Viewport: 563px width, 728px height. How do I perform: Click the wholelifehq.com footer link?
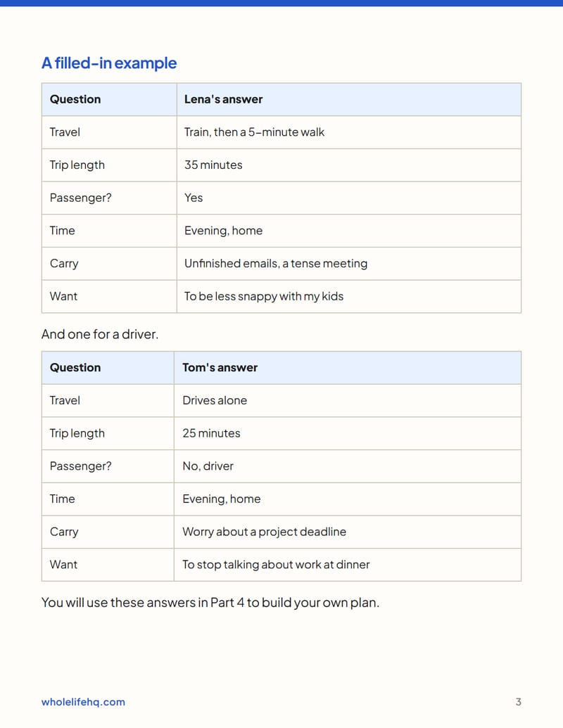pyautogui.click(x=83, y=701)
